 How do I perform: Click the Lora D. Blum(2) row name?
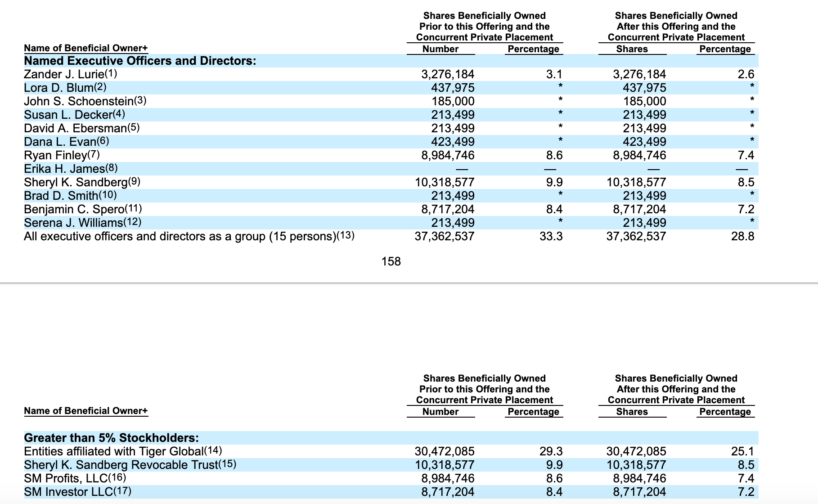[x=65, y=87]
